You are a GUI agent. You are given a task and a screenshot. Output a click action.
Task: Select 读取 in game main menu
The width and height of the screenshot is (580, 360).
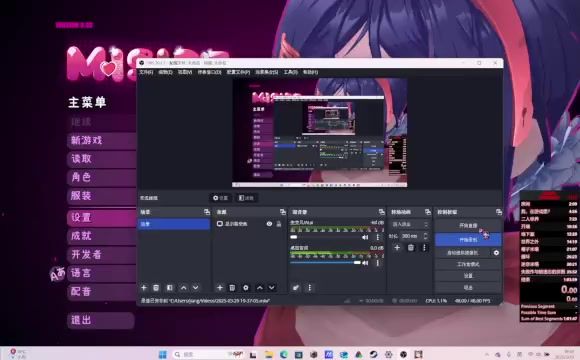(x=101, y=159)
